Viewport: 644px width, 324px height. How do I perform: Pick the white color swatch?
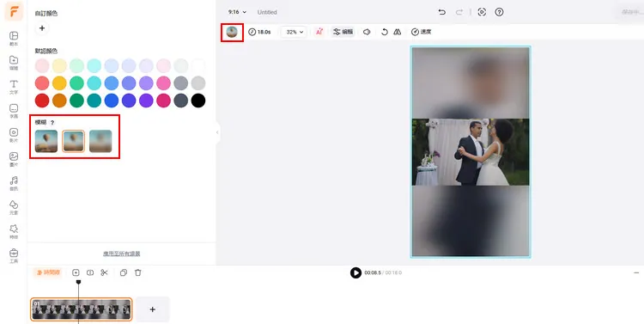pos(198,66)
